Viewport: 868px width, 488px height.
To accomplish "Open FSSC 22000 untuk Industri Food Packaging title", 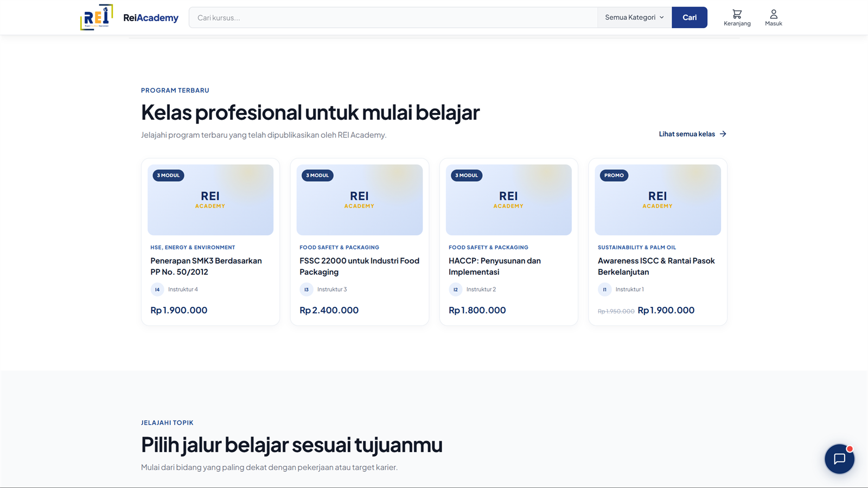I will point(359,266).
